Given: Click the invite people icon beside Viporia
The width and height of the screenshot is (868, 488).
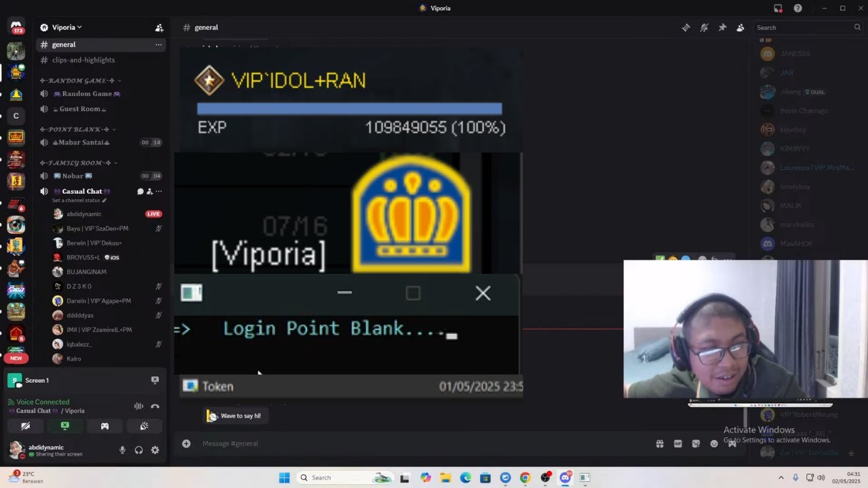Looking at the screenshot, I should [159, 28].
